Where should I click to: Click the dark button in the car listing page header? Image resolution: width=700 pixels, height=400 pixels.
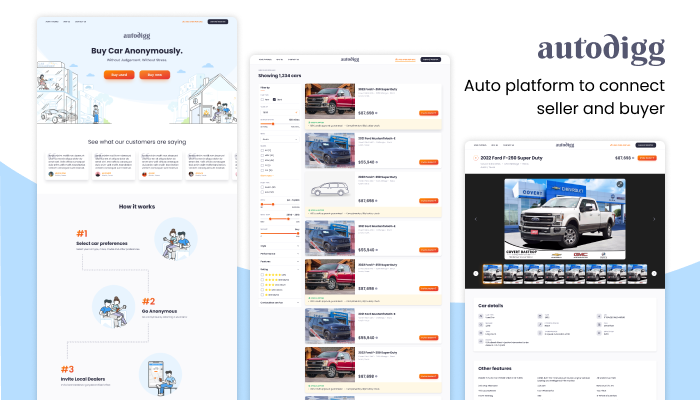(430, 59)
